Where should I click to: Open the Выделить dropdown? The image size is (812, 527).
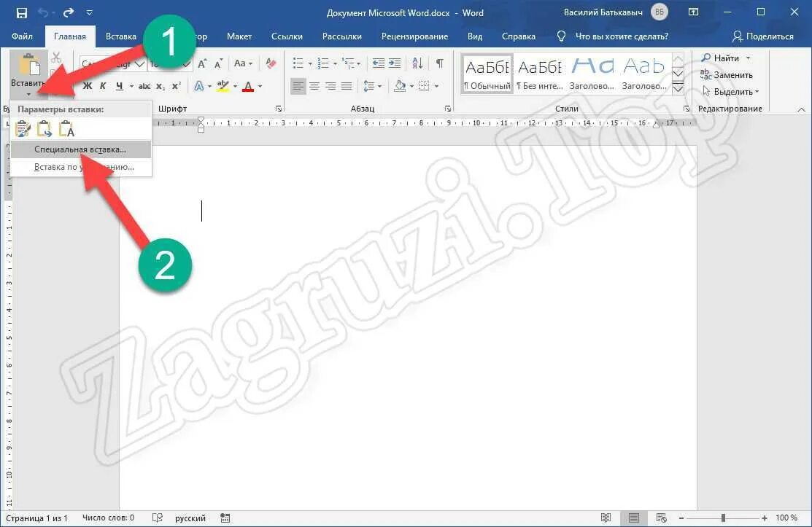(x=730, y=92)
